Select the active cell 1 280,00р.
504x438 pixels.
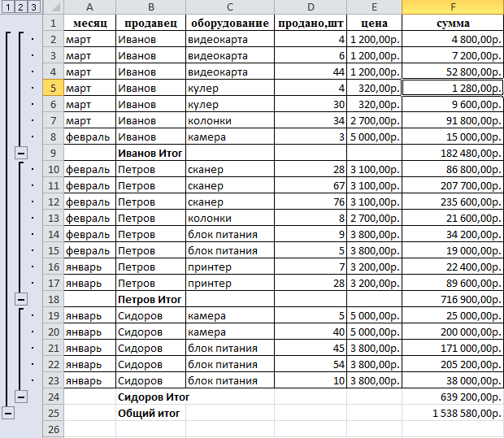coord(453,88)
